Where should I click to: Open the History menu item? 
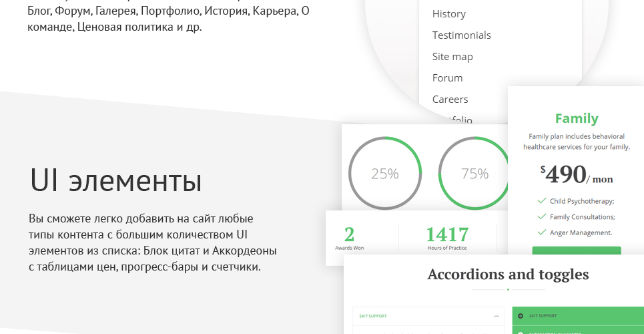tap(448, 14)
